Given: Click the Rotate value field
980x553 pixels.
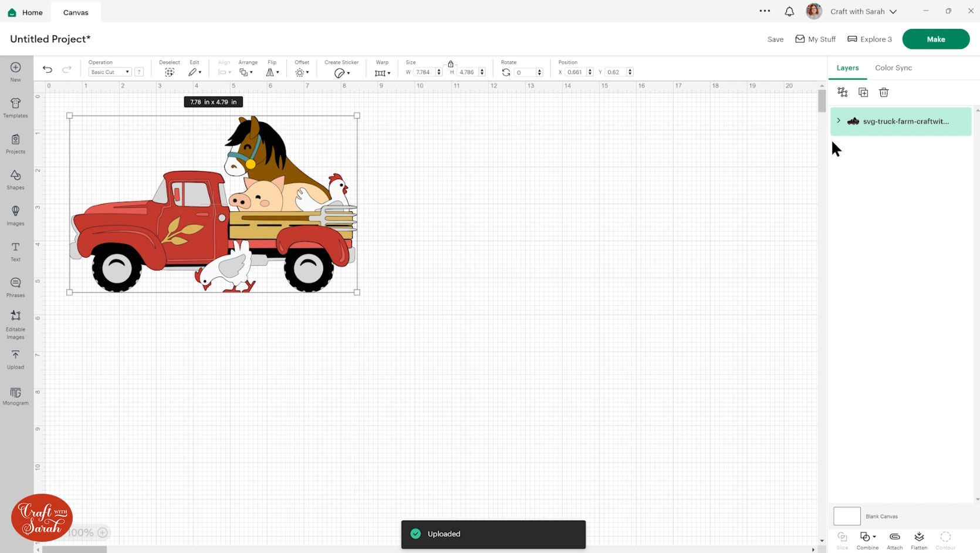Looking at the screenshot, I should tap(525, 72).
